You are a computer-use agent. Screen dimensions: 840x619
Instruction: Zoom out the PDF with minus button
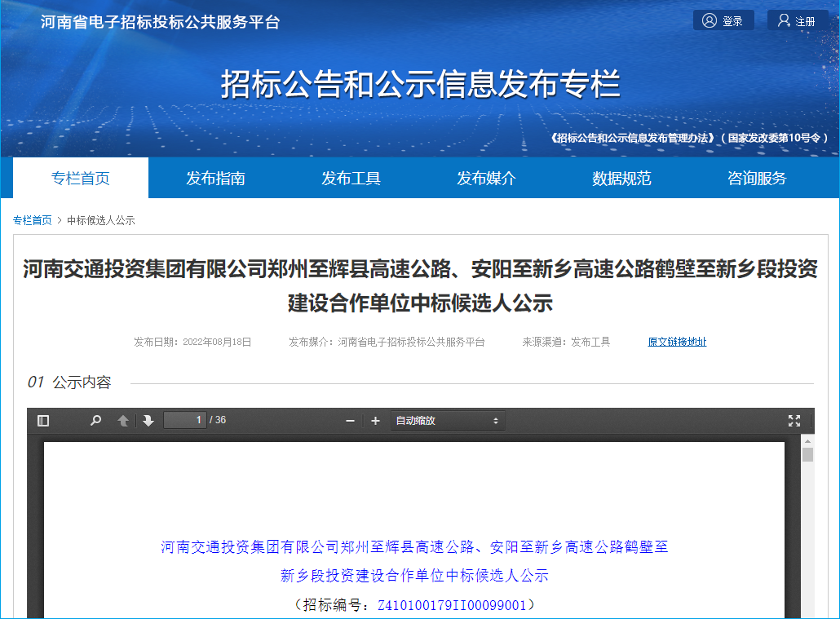click(x=351, y=421)
